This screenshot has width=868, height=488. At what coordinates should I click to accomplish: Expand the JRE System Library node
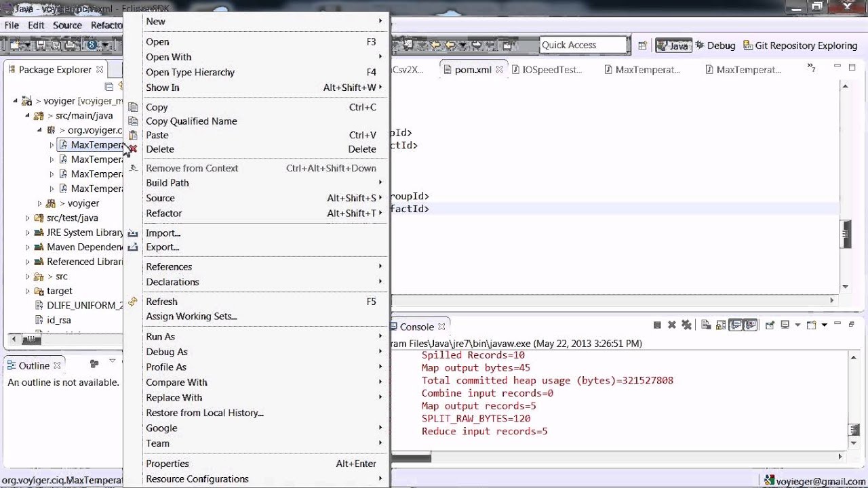[x=28, y=232]
